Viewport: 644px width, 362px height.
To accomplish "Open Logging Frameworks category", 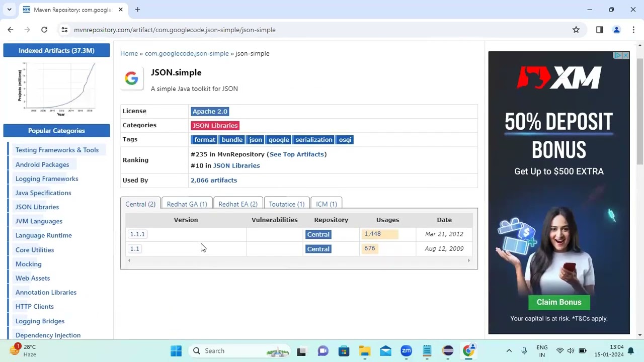I will 47,178.
